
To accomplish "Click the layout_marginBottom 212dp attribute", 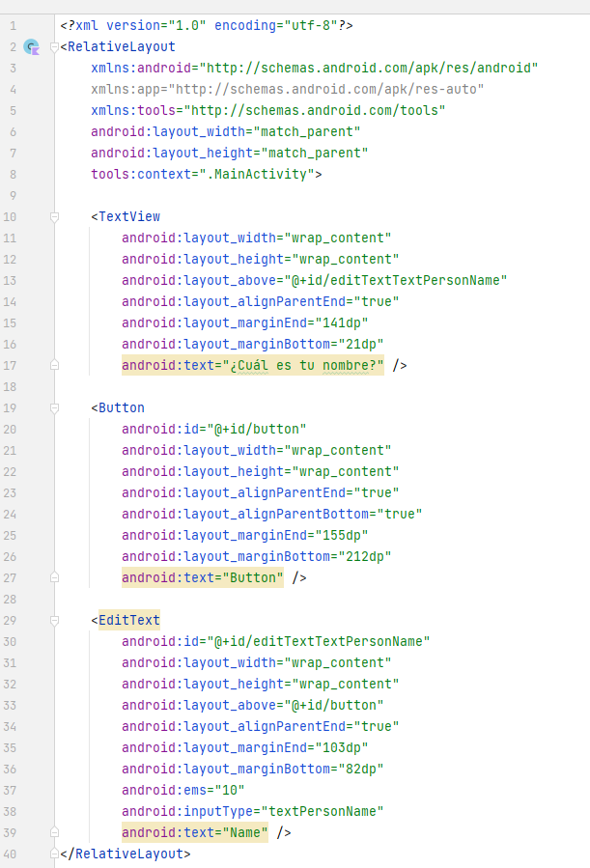I will (x=256, y=557).
